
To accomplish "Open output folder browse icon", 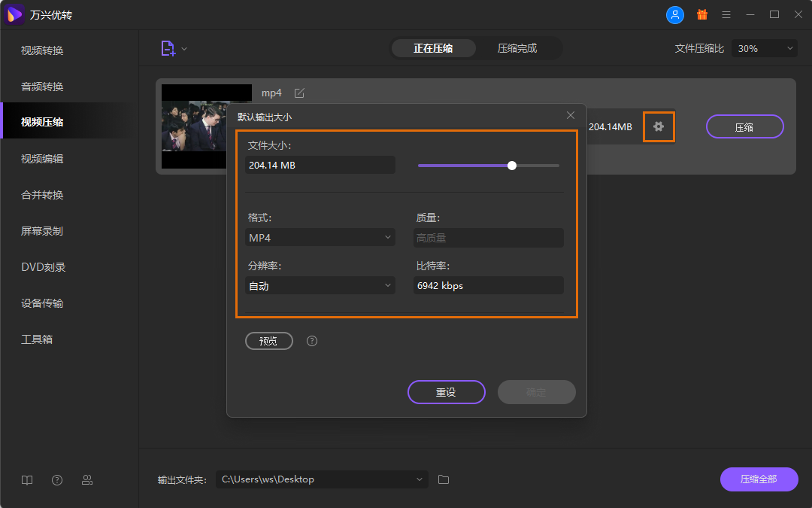I will point(444,479).
